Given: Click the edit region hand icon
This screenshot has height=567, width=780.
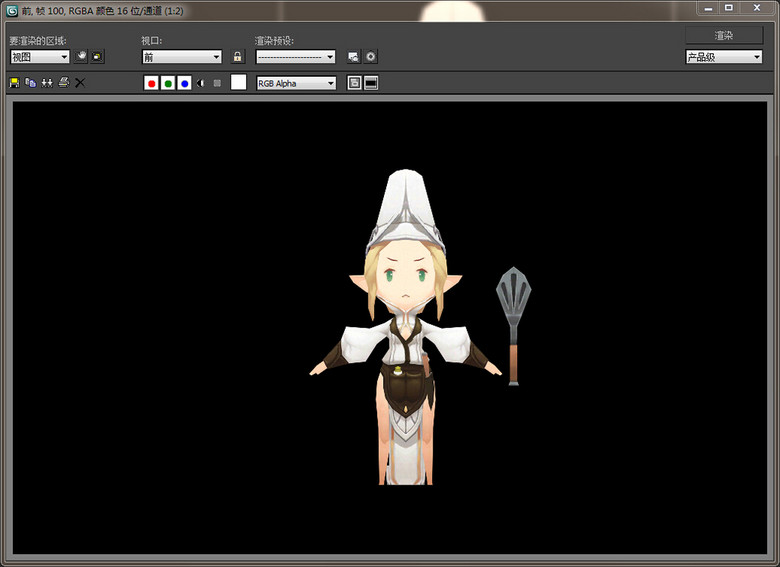Looking at the screenshot, I should point(81,56).
